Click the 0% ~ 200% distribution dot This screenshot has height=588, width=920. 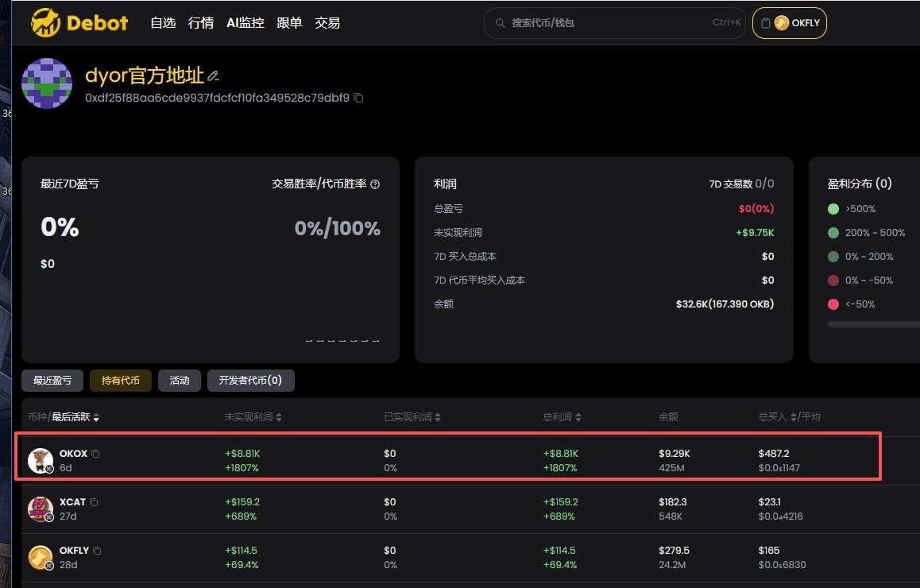tap(833, 257)
